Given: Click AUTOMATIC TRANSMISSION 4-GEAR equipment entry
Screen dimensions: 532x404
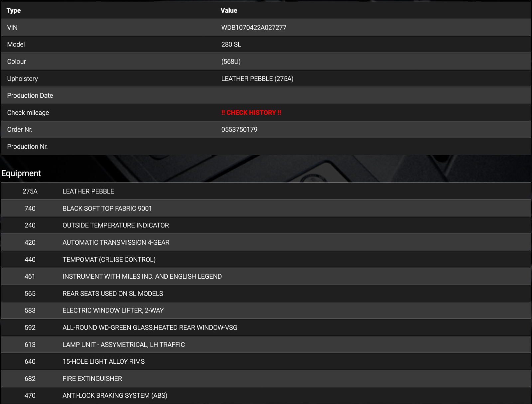Looking at the screenshot, I should point(116,242).
